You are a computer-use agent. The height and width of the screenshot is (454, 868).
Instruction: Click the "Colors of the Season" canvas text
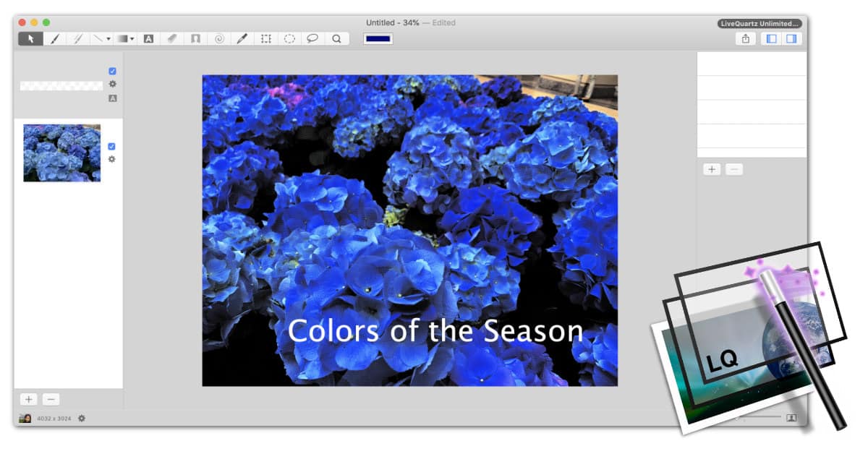click(435, 331)
